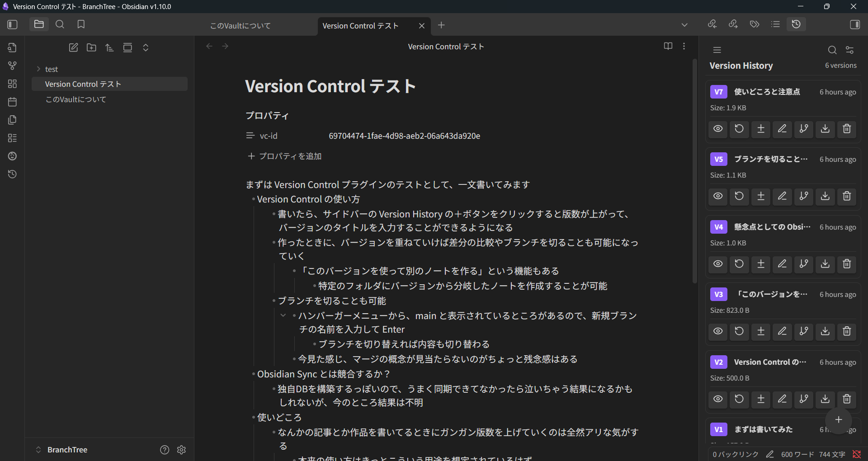Navigate back in note history

[209, 46]
